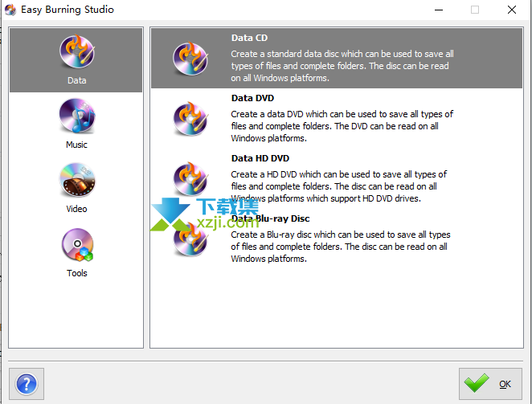This screenshot has height=404, width=532.
Task: Minimize the Easy Burning Studio window
Action: pyautogui.click(x=439, y=10)
